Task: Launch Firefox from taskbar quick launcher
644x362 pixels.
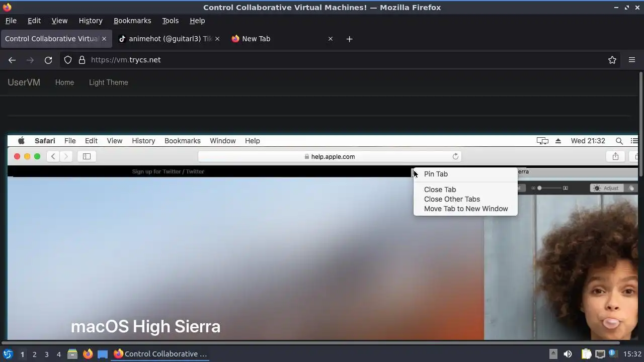Action: 88,354
